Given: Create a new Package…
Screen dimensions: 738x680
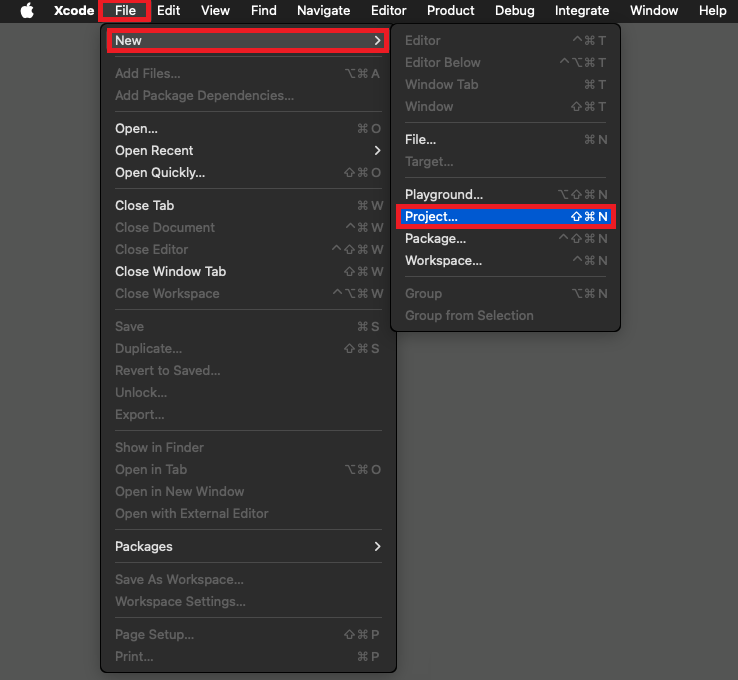Looking at the screenshot, I should click(x=506, y=239).
